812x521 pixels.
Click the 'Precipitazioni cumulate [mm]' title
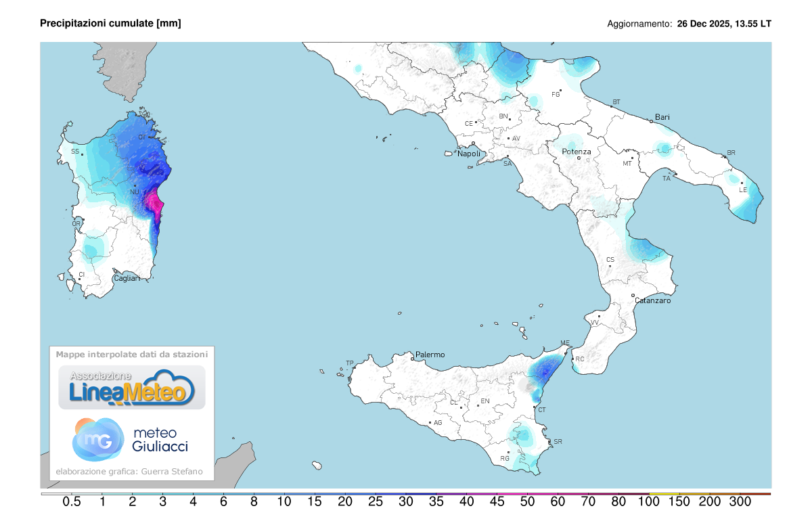[110, 24]
